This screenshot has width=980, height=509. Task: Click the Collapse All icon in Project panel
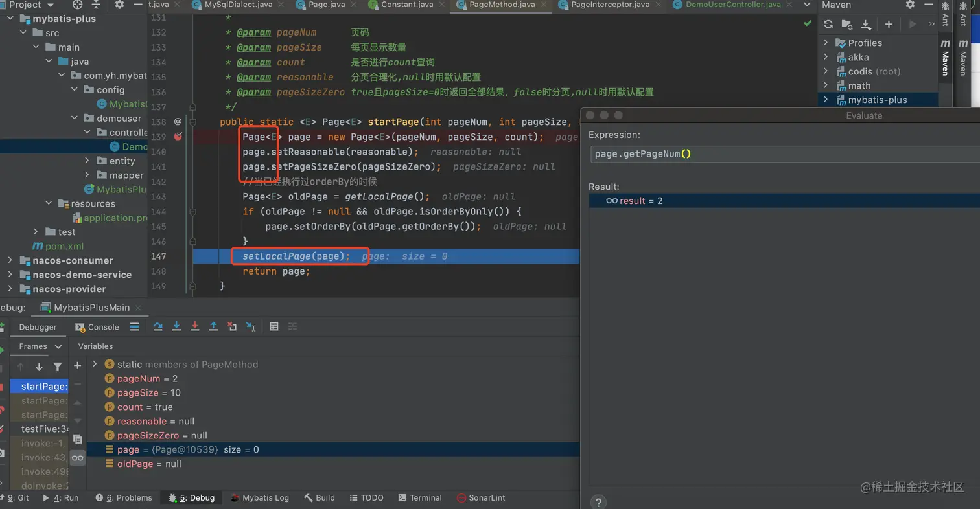click(x=97, y=5)
